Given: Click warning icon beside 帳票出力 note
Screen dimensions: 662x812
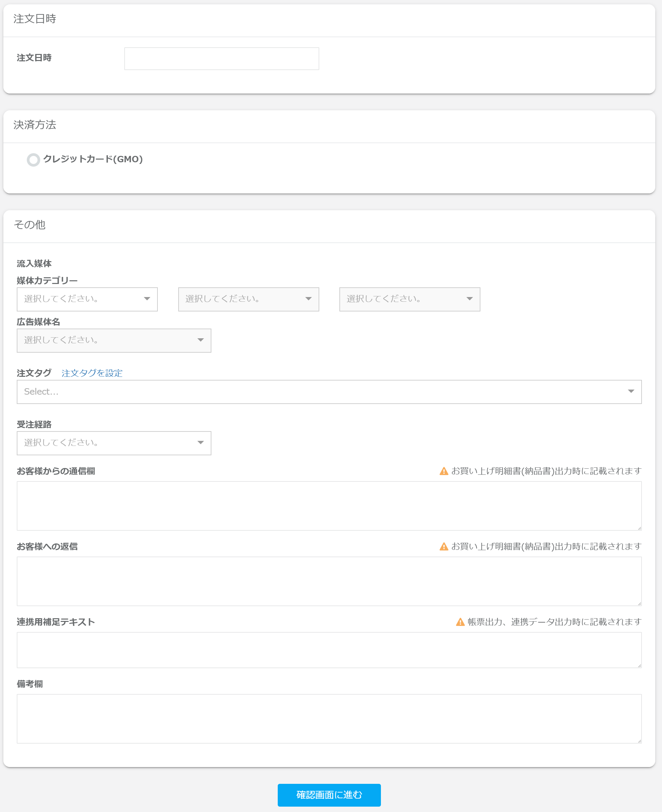Looking at the screenshot, I should point(460,622).
